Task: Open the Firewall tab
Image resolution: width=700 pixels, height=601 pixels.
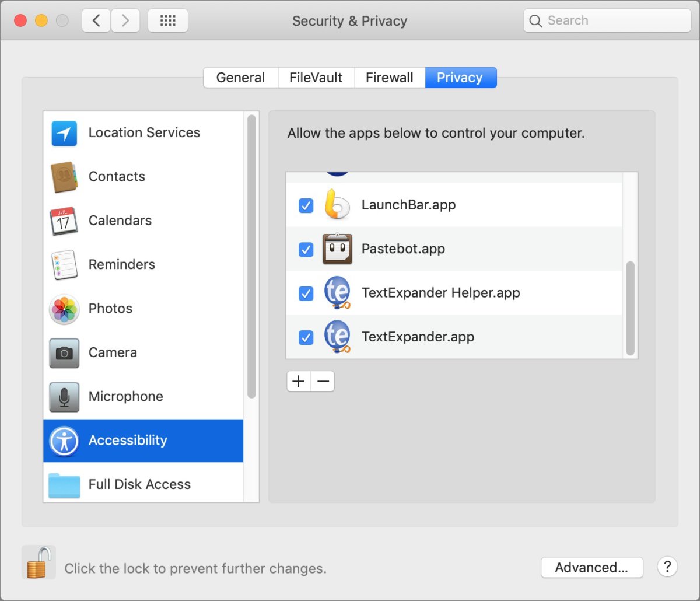Action: pyautogui.click(x=389, y=78)
